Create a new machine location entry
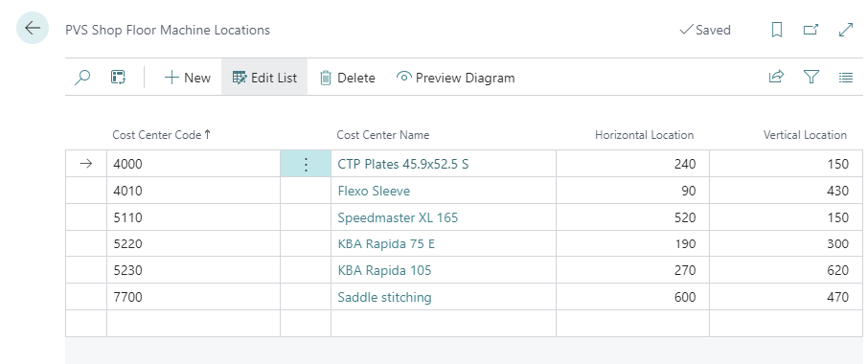 point(187,78)
